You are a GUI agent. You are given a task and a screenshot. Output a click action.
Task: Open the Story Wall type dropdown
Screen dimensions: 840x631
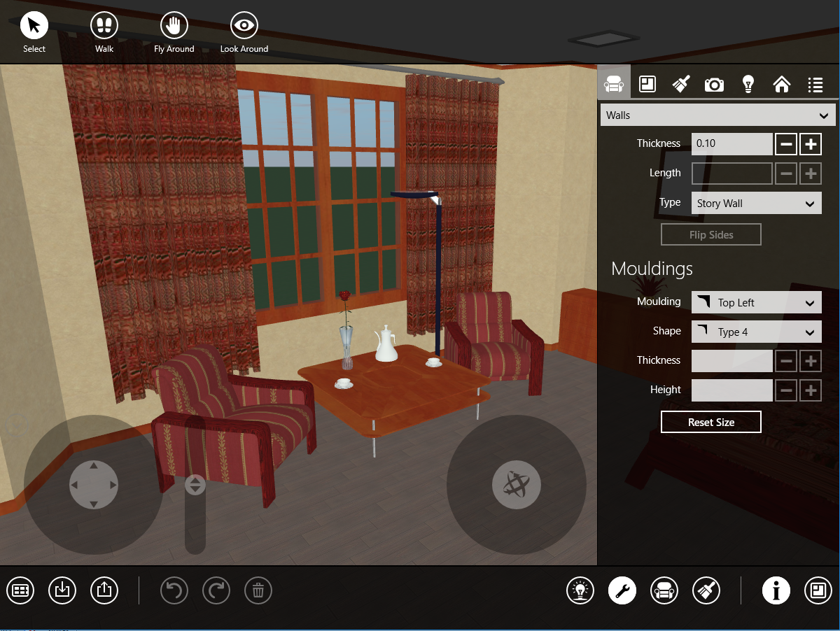pyautogui.click(x=756, y=204)
